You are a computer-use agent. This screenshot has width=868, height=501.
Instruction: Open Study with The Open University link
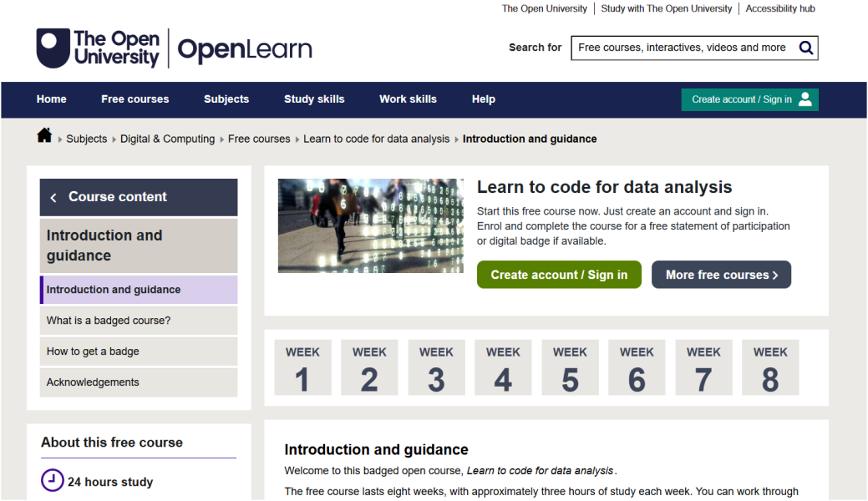[667, 8]
